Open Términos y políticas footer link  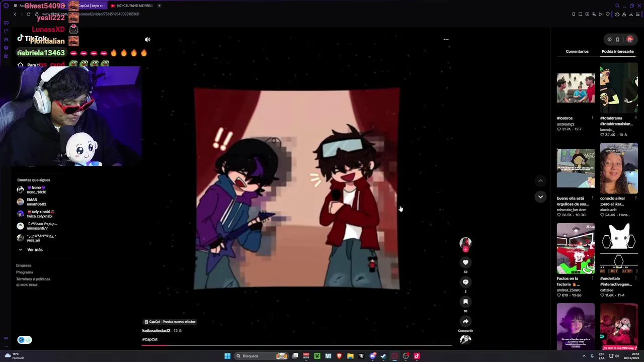pos(33,279)
